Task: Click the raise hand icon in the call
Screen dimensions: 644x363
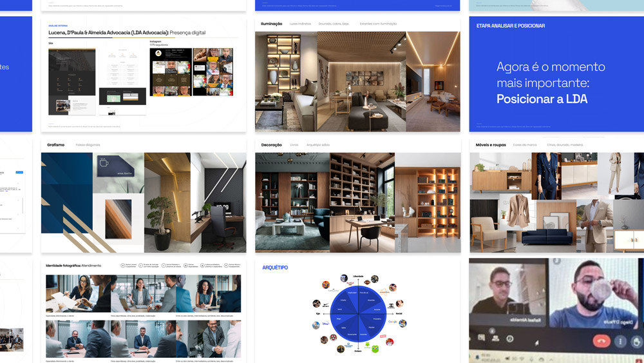Action: (x=637, y=341)
